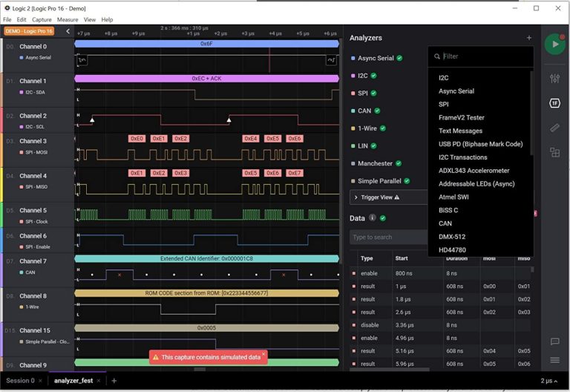The image size is (570, 392).
Task: Open device settings sliders icon in sidebar
Action: coord(554,78)
